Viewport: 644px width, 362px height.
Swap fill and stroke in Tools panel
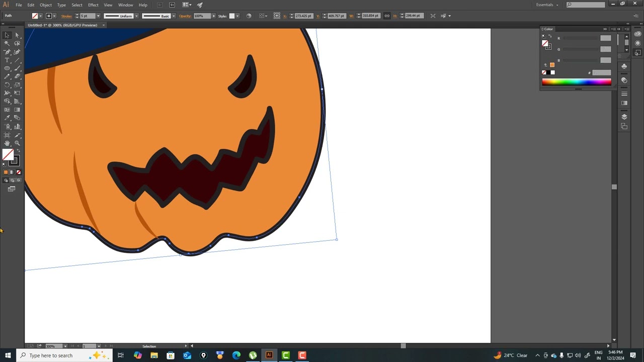click(18, 151)
